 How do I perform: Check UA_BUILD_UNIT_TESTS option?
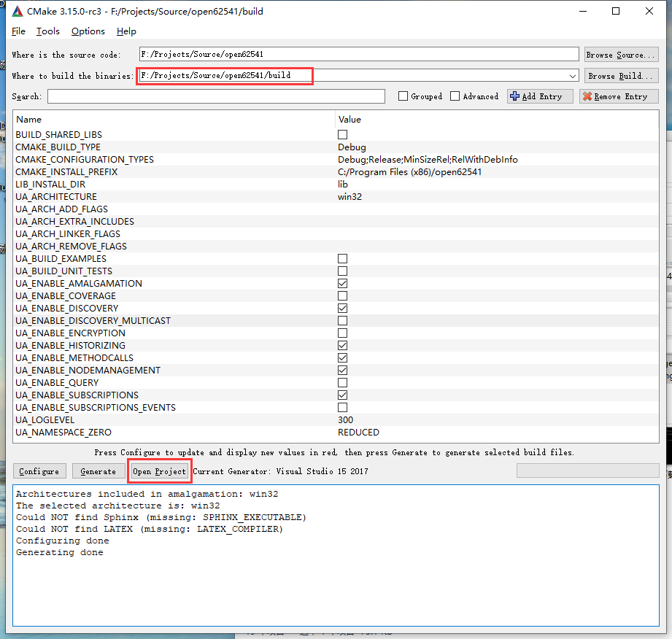pyautogui.click(x=342, y=271)
